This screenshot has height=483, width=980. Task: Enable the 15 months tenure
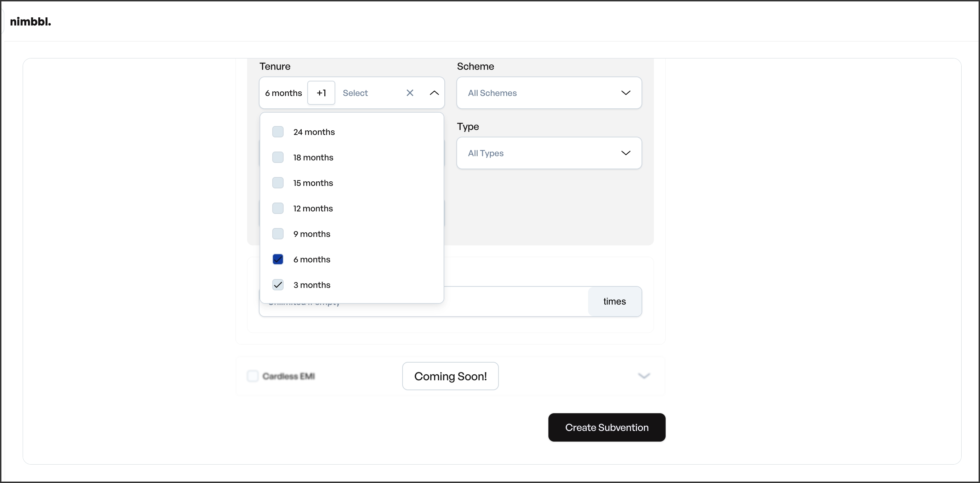(x=278, y=183)
